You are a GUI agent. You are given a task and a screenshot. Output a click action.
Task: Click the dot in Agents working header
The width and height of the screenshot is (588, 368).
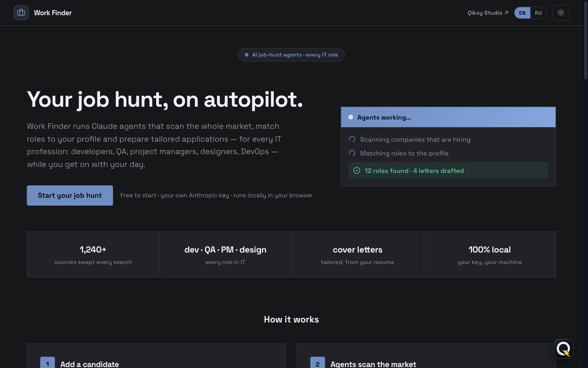pos(351,117)
